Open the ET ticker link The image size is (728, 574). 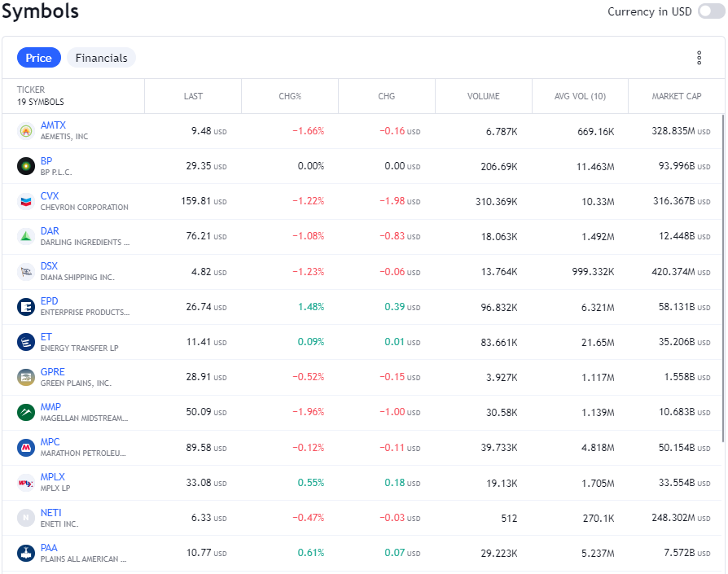(x=46, y=337)
